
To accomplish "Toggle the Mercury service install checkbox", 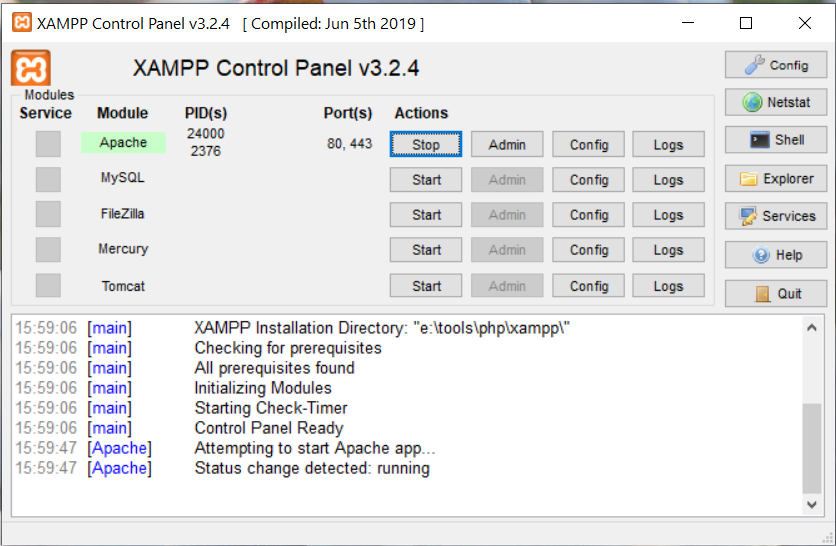I will [x=48, y=250].
